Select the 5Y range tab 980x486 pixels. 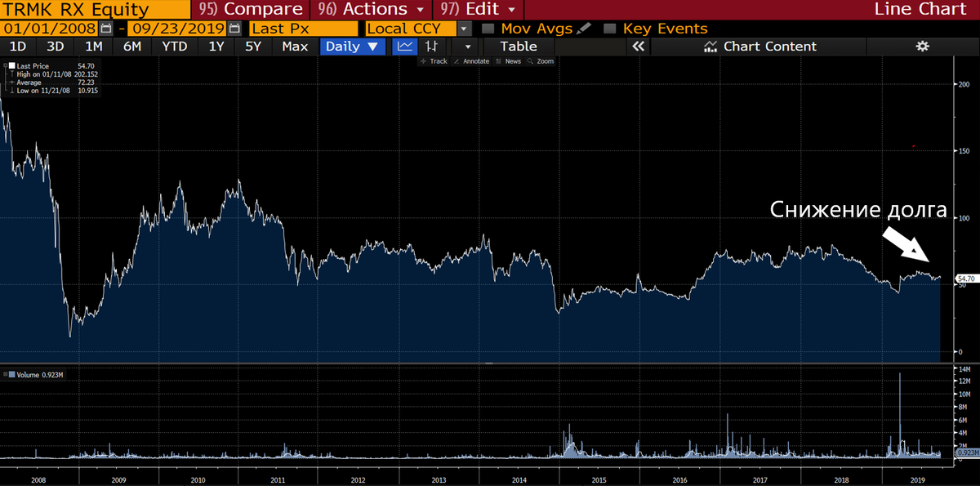(x=254, y=47)
